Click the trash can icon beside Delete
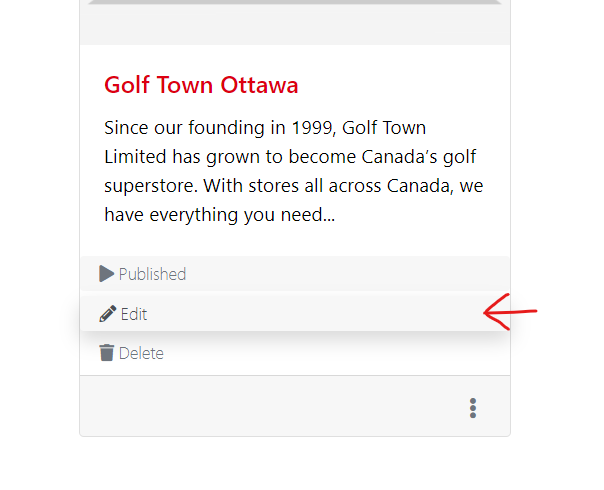The width and height of the screenshot is (604, 490). coord(106,353)
